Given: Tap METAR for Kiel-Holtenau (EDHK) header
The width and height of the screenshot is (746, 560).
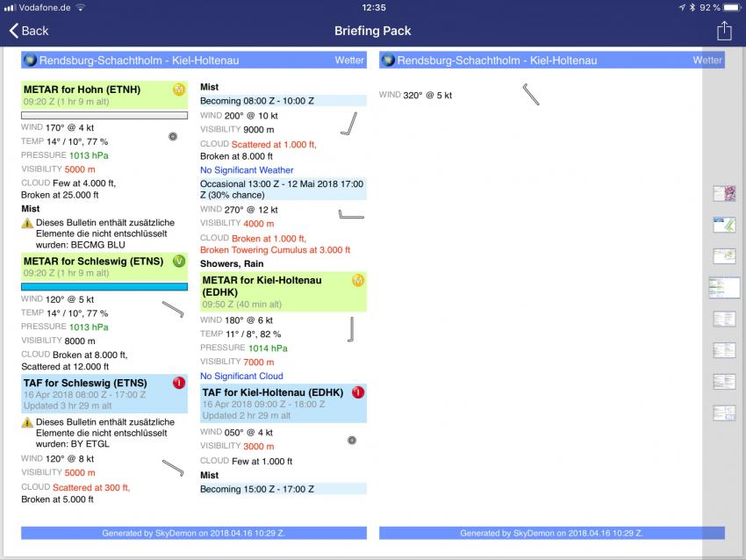Looking at the screenshot, I should click(x=283, y=291).
